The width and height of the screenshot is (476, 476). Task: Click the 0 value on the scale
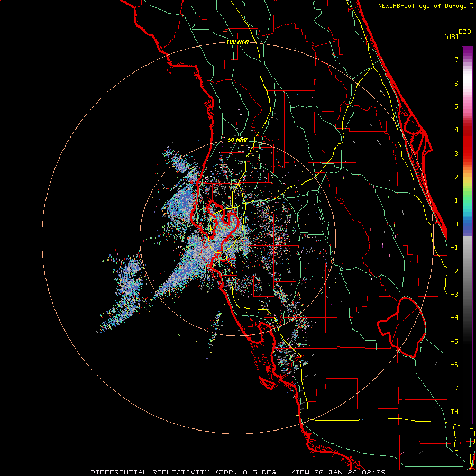pos(456,224)
